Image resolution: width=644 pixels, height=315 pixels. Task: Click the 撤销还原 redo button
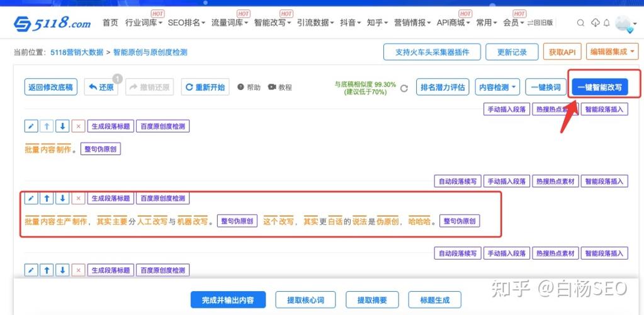point(149,87)
